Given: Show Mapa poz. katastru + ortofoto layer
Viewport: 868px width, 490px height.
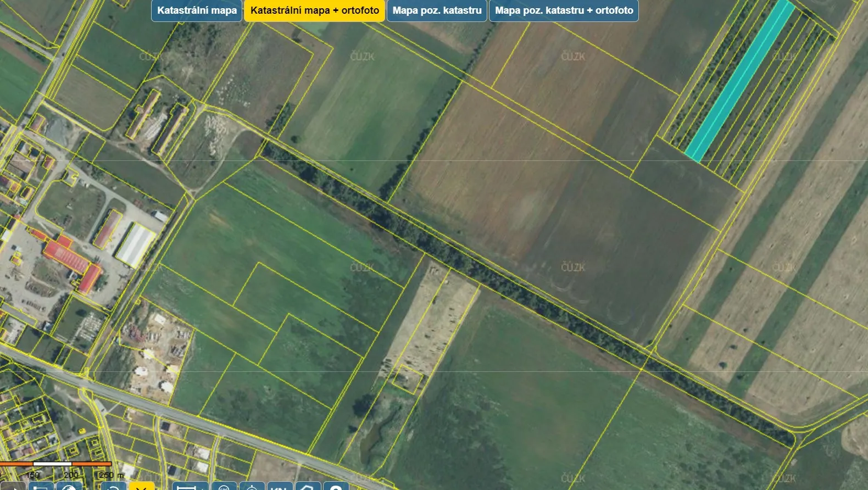Looking at the screenshot, I should pos(564,10).
